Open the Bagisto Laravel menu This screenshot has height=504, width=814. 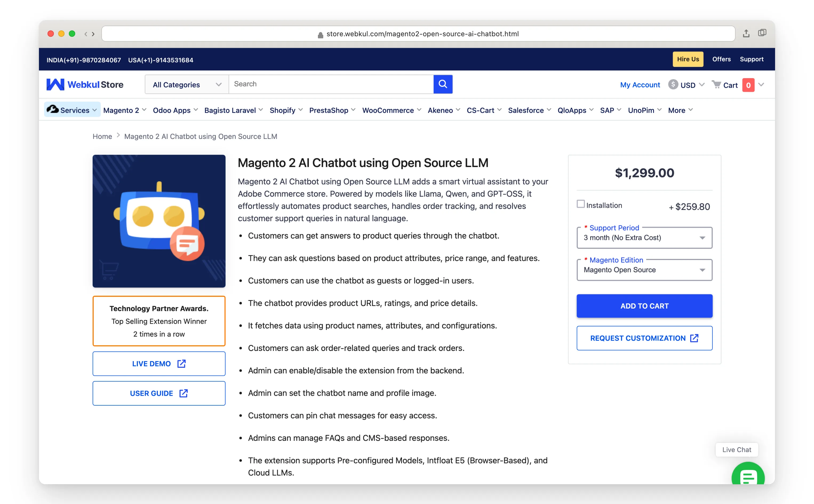pos(233,110)
